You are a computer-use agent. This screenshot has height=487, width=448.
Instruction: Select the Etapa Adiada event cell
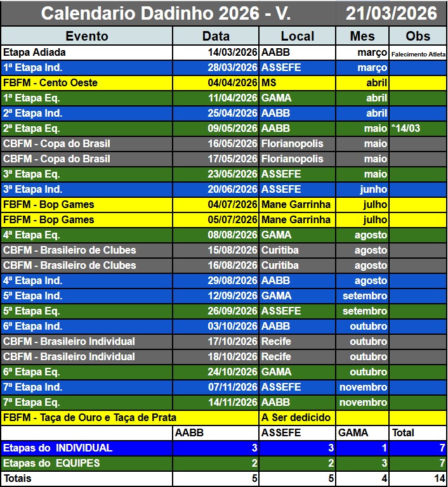(x=87, y=53)
